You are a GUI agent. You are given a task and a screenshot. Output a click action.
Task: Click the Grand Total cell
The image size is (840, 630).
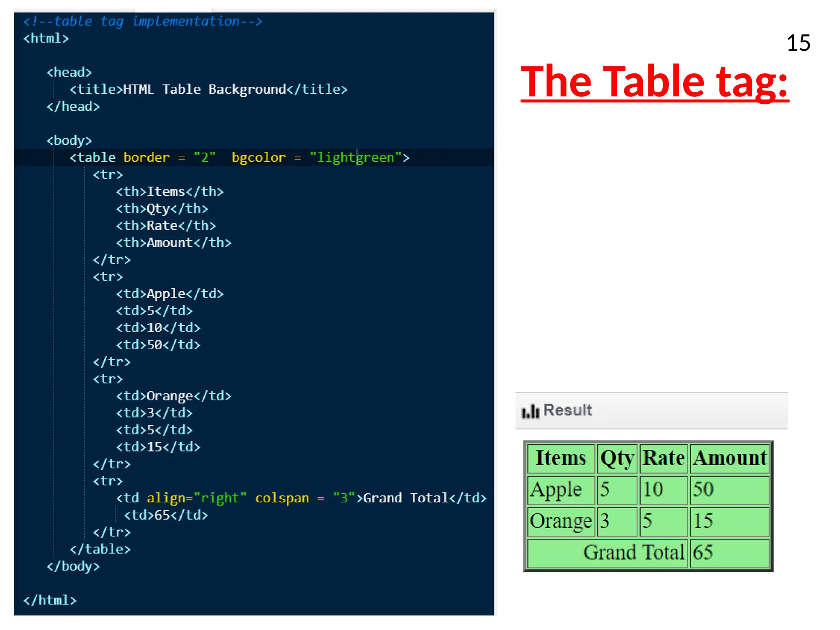[x=607, y=553]
